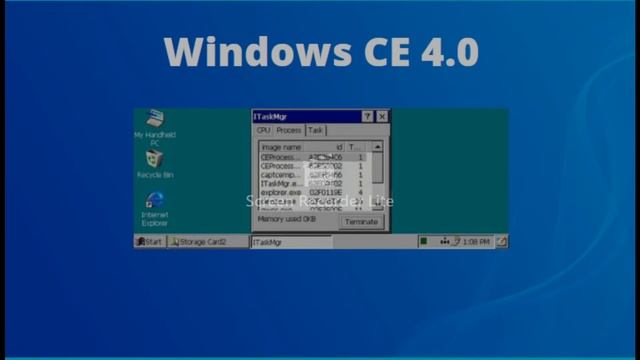
Task: Click the ITaskMgr help question mark button
Action: coord(367,116)
